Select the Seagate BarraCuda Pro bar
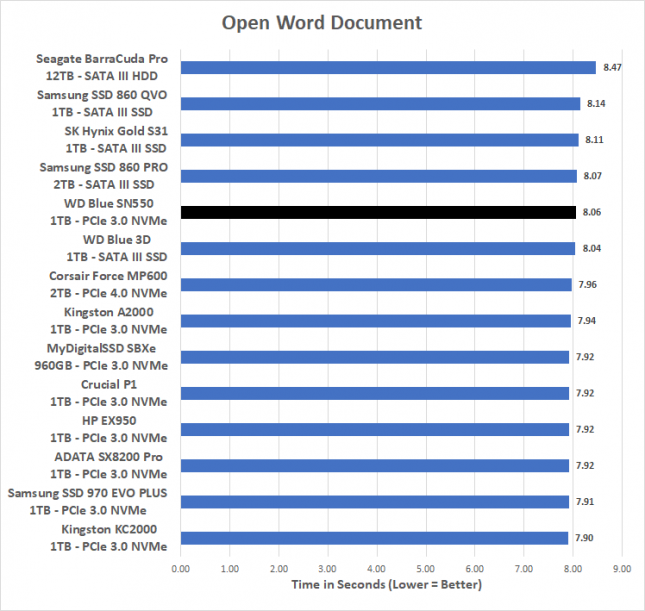Viewport: 645px width, 611px height. (388, 67)
